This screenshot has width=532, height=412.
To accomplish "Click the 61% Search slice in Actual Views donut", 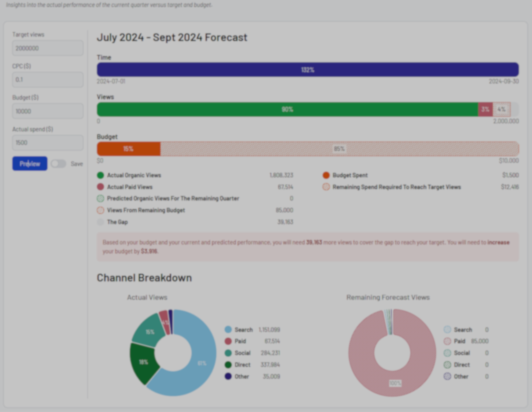I will [x=202, y=363].
